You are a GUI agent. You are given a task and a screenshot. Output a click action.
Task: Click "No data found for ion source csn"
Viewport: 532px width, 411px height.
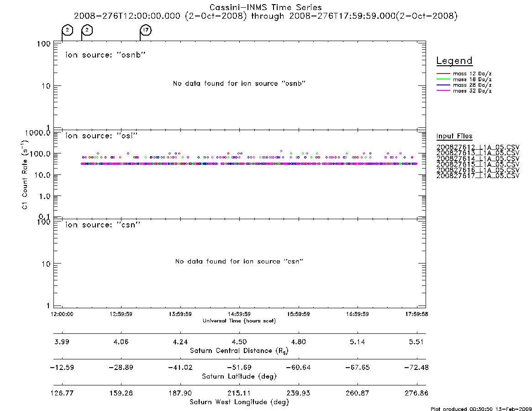(x=239, y=261)
